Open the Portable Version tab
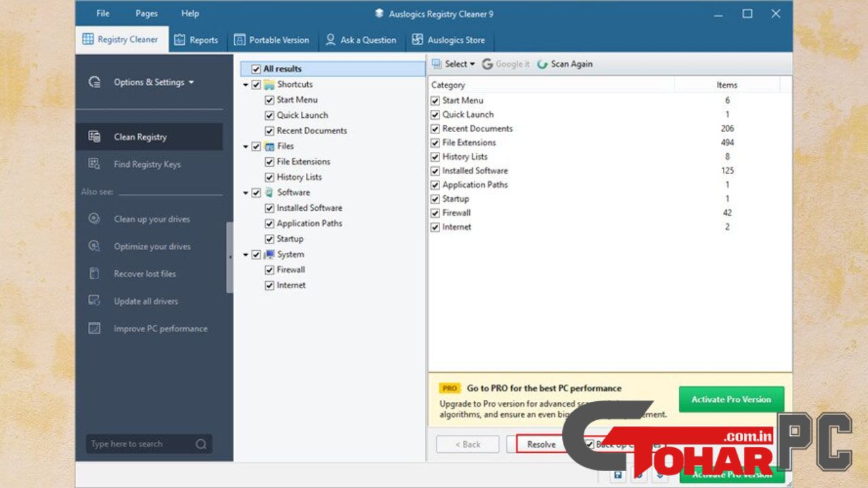The height and width of the screenshot is (488, 868). (x=271, y=40)
